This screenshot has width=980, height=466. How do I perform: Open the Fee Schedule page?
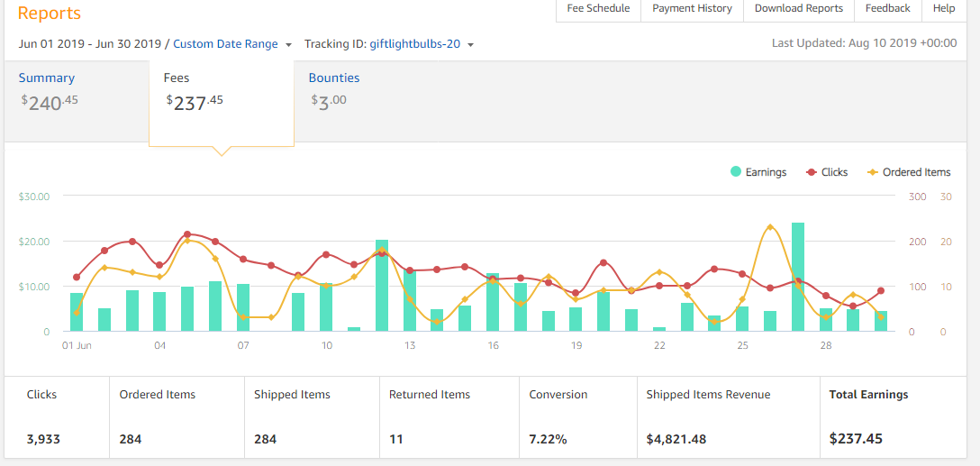[x=598, y=9]
